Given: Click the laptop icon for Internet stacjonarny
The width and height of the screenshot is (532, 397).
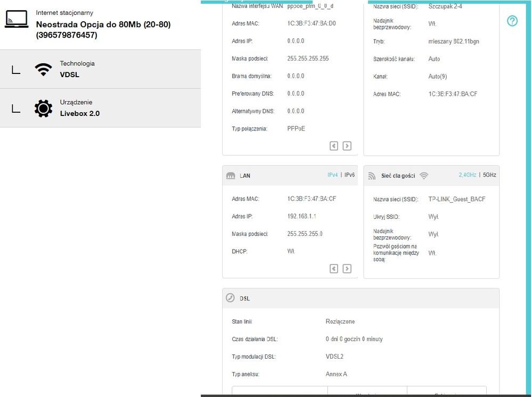Looking at the screenshot, I should click(x=16, y=20).
